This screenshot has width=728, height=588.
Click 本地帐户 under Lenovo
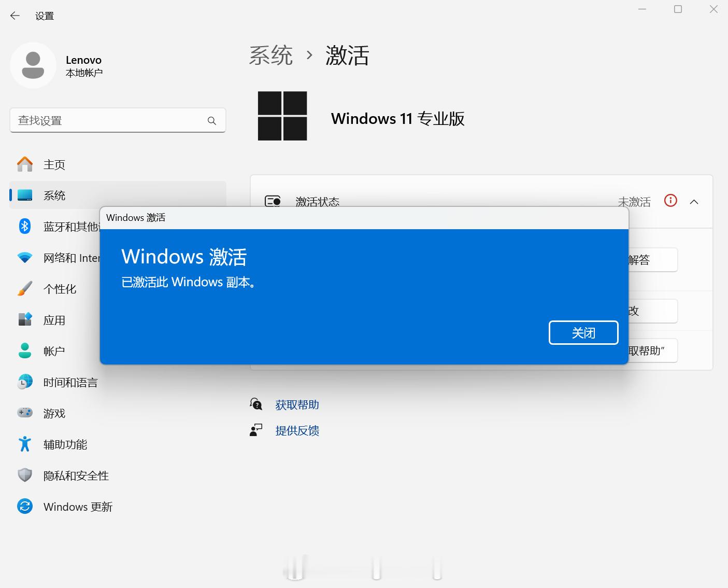coord(84,73)
